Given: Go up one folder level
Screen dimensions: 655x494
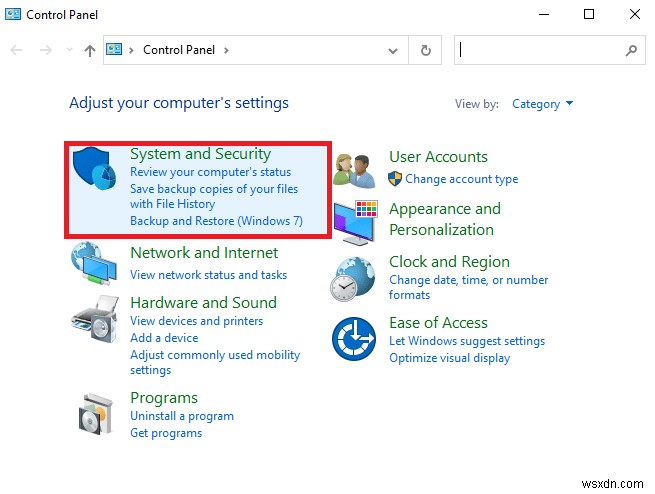Looking at the screenshot, I should point(91,50).
